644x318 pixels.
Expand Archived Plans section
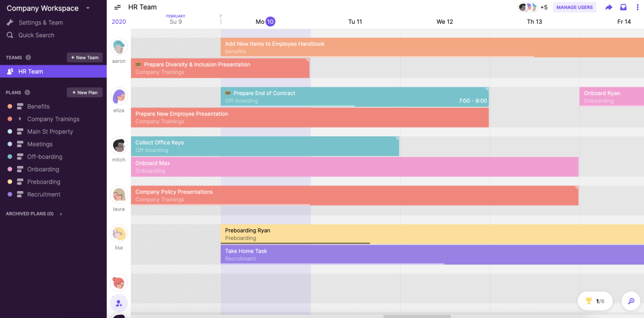(x=61, y=214)
